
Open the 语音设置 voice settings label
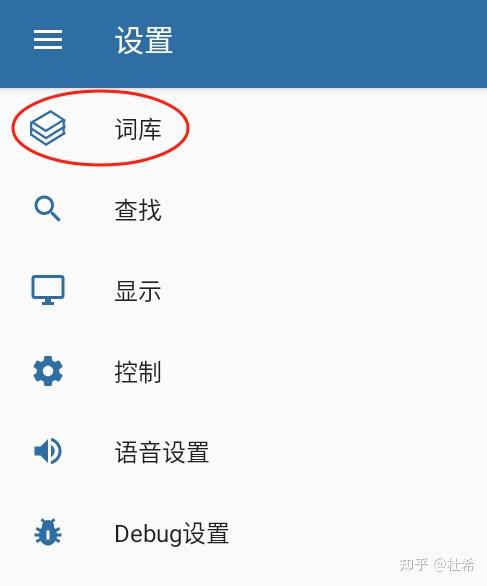tap(161, 453)
